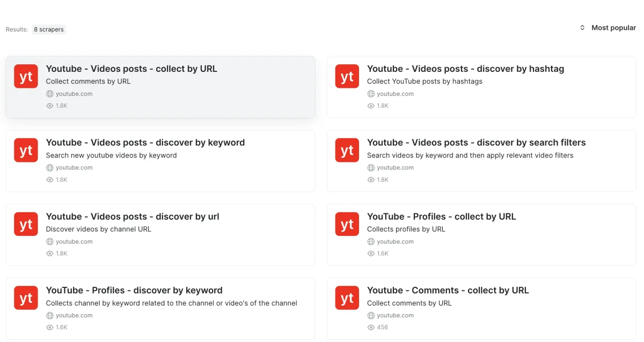Click yt logo on 'Profiles - collect by URL' card
This screenshot has width=644, height=342.
point(347,224)
